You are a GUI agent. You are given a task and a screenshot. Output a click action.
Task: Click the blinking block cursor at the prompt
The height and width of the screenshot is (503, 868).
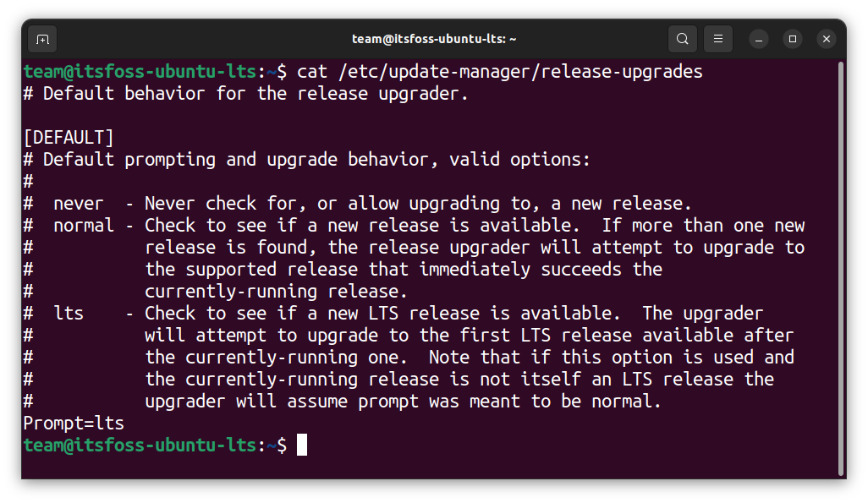tap(302, 445)
